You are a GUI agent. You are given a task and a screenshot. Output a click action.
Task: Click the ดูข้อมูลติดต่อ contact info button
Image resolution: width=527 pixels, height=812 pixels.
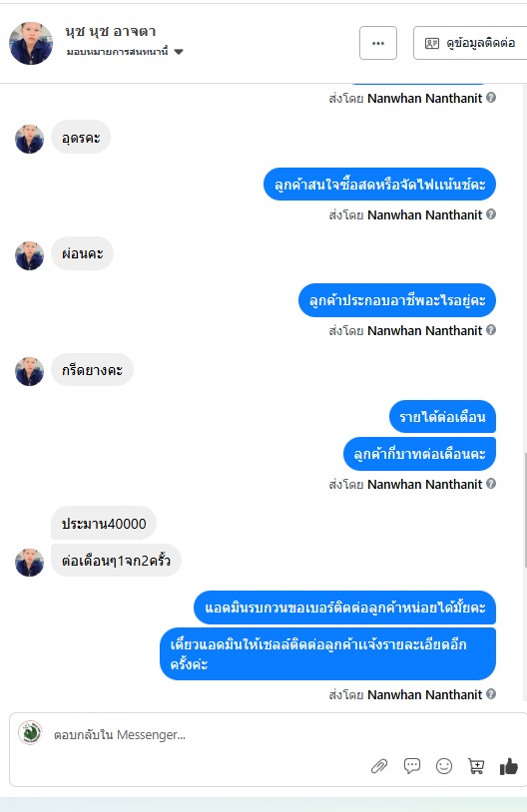coord(470,43)
